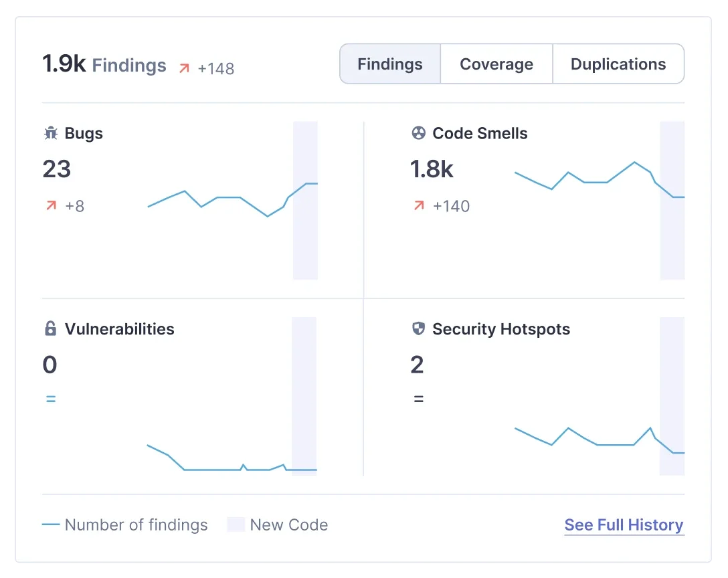Screen dimensions: 728x578
Task: Click the Vulnerabilities padlock icon
Action: (50, 328)
